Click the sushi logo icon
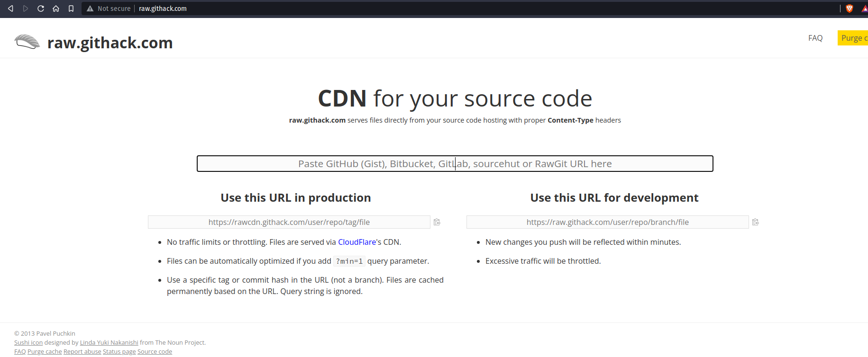The width and height of the screenshot is (868, 357). click(x=27, y=42)
